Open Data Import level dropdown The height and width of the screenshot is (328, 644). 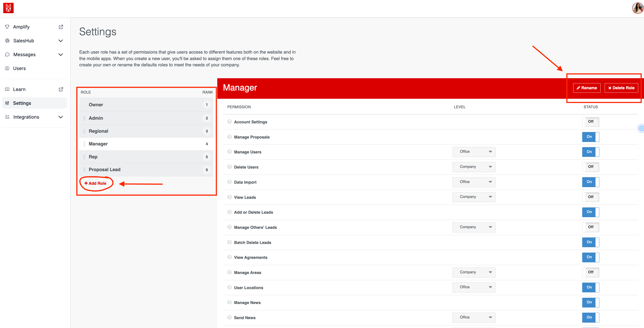[474, 182]
